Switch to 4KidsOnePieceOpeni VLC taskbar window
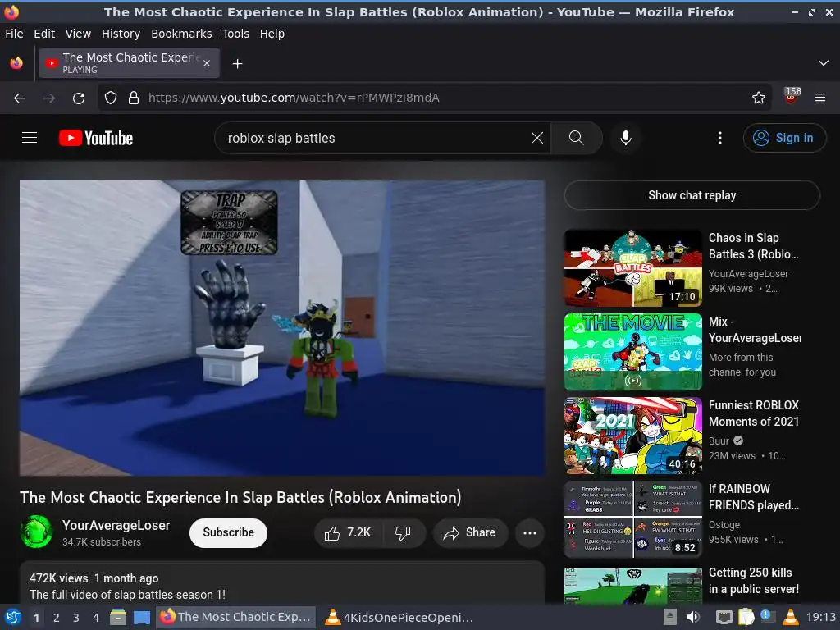This screenshot has height=630, width=840. tap(399, 617)
